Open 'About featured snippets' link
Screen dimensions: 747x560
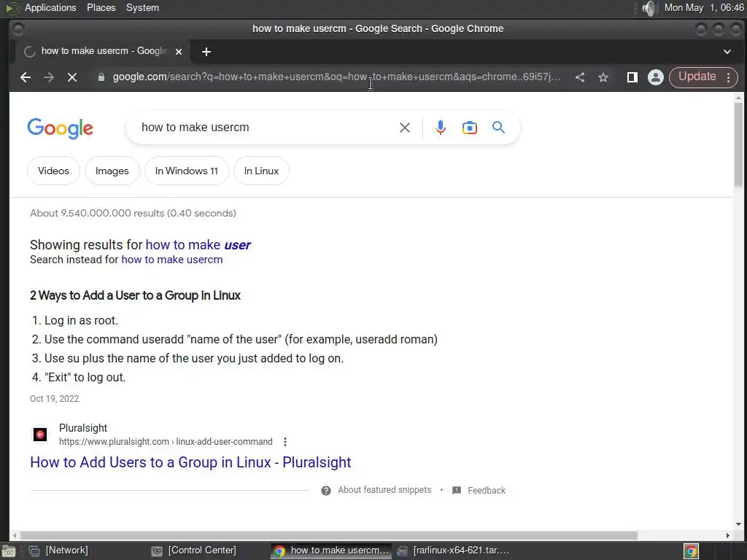pyautogui.click(x=384, y=490)
